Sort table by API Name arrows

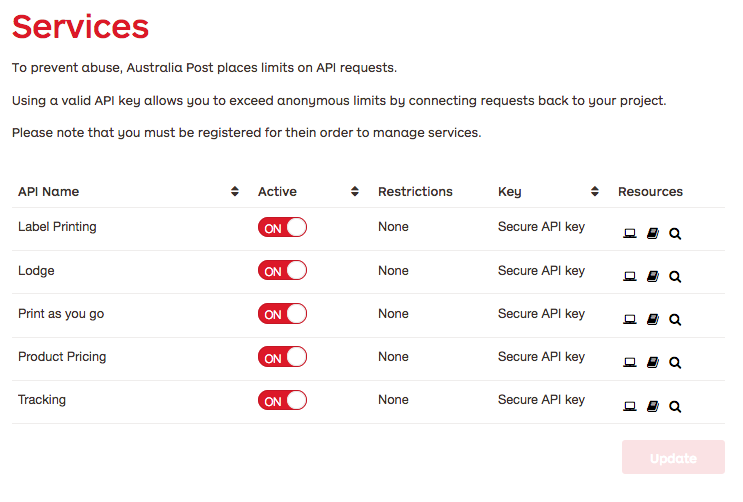point(235,192)
